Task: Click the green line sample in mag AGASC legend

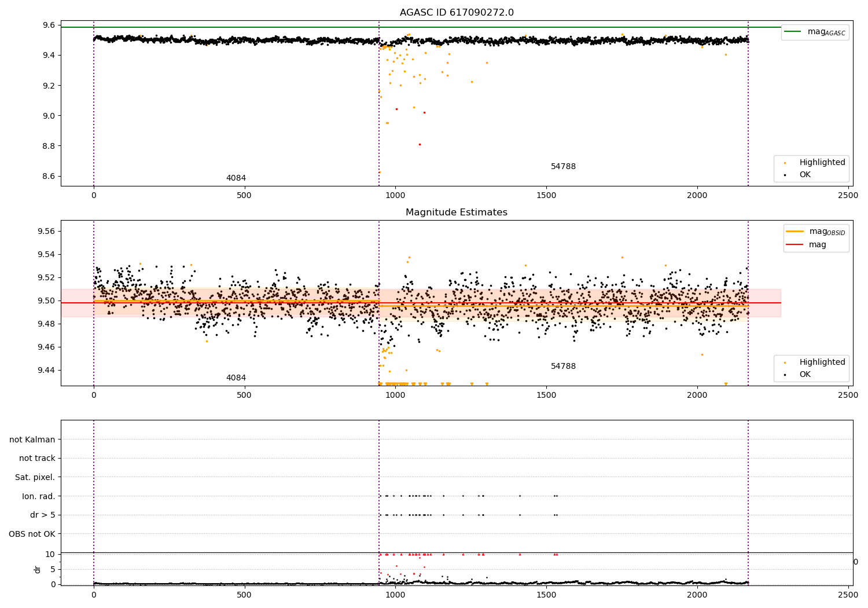Action: coord(793,31)
